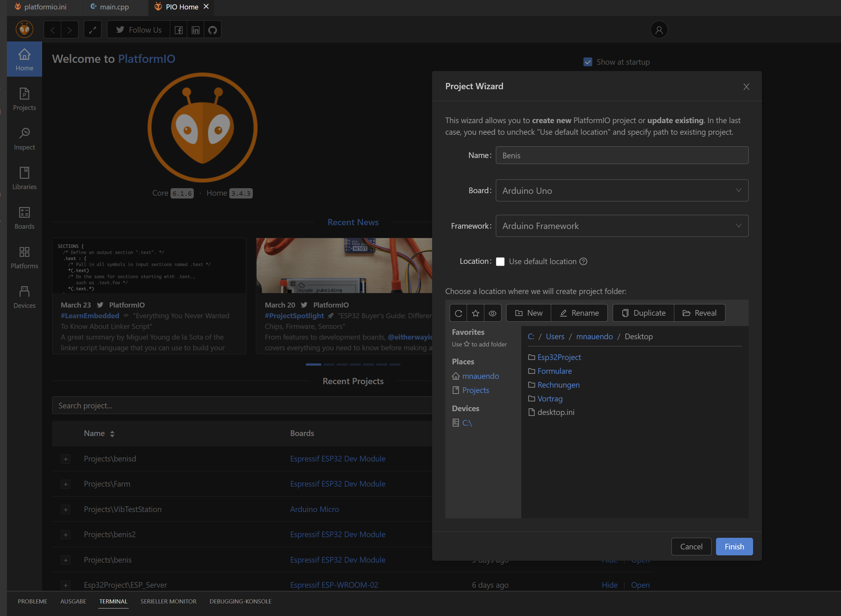
Task: Expand the Projects\Farm row
Action: pos(66,484)
